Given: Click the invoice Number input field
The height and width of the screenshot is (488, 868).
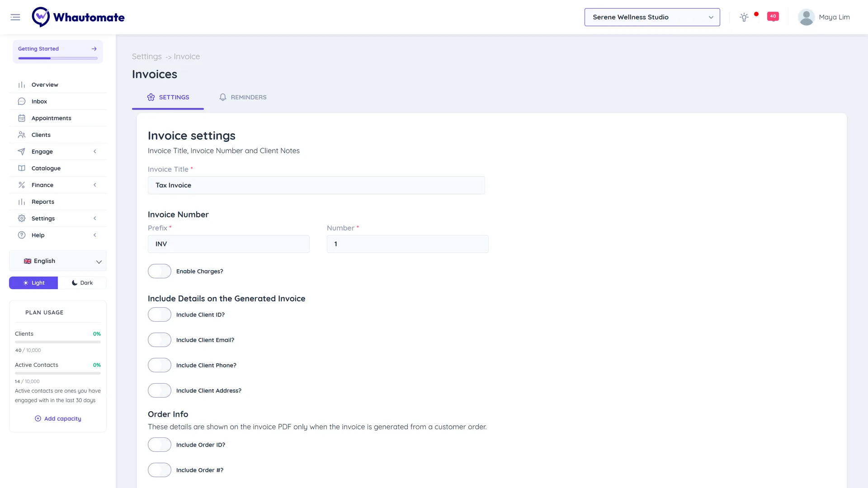Looking at the screenshot, I should tap(408, 244).
